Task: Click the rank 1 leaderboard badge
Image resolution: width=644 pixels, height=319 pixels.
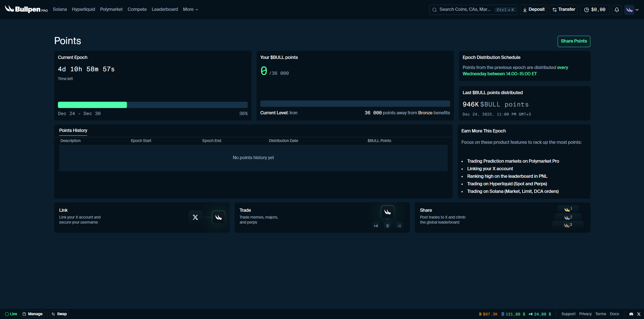Action: (568, 209)
